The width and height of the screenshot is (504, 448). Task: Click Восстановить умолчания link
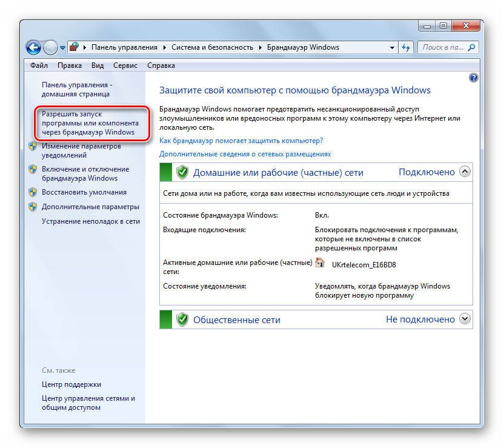tap(84, 192)
